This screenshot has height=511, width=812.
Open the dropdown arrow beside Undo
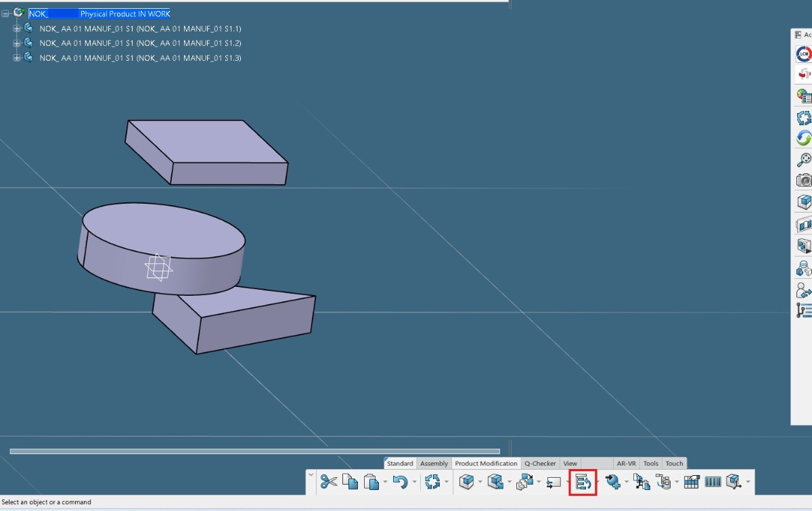pyautogui.click(x=414, y=483)
